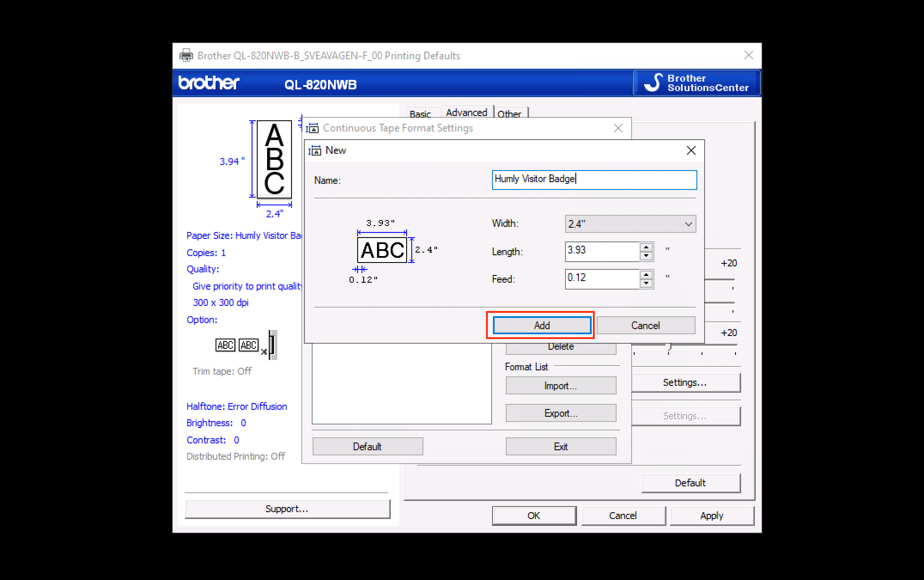The image size is (924, 580).
Task: Click the brother logo in the header
Action: [x=209, y=82]
